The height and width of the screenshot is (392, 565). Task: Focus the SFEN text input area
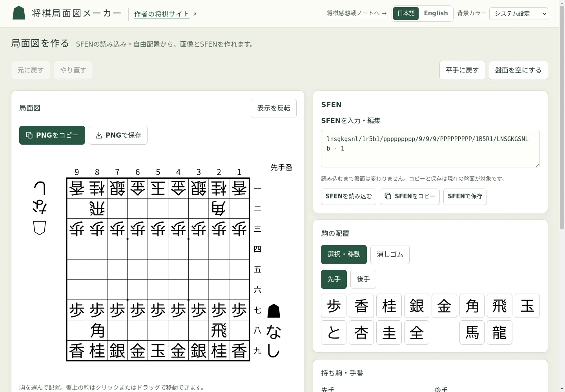tap(430, 149)
